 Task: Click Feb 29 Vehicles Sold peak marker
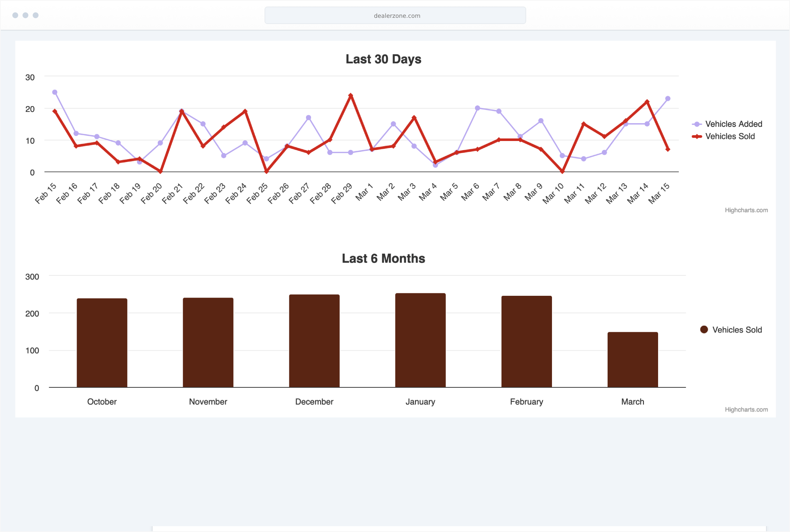pyautogui.click(x=351, y=96)
